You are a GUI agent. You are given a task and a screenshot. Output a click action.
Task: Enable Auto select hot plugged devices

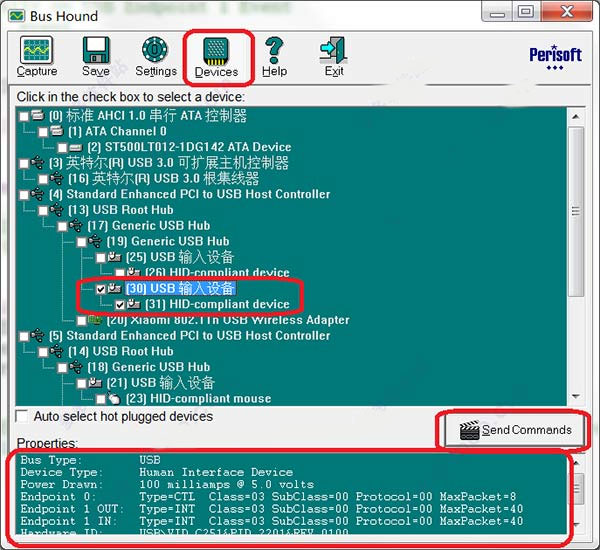click(x=22, y=416)
